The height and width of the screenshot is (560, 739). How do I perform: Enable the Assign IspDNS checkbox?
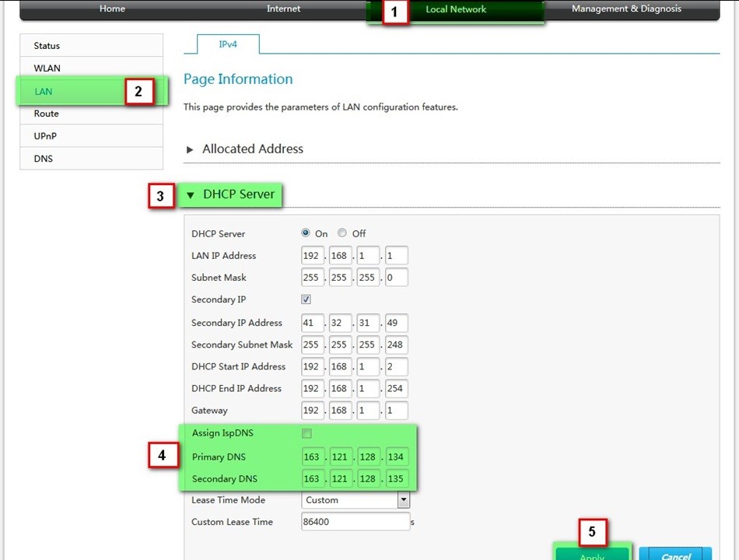[x=306, y=433]
